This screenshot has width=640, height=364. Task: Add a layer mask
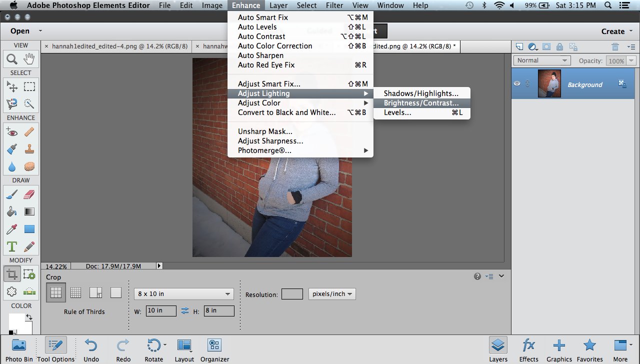(546, 46)
